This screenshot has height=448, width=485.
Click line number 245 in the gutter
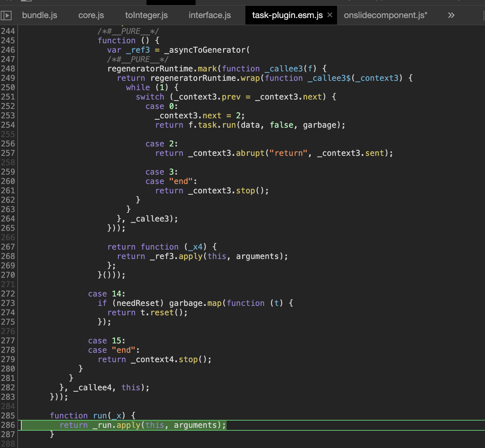pos(8,40)
